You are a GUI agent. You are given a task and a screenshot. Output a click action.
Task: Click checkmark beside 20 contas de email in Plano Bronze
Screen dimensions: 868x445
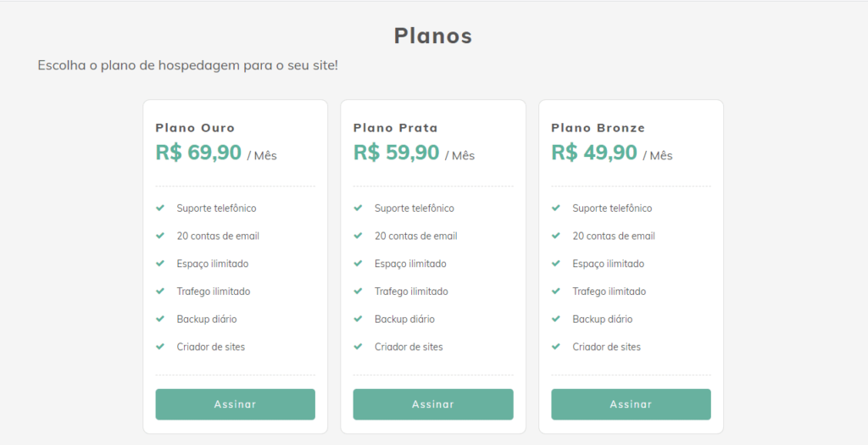555,236
